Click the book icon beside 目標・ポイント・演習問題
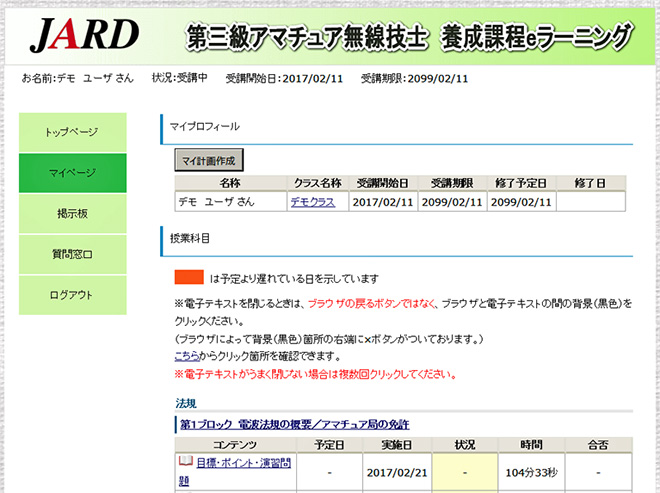This screenshot has width=660, height=493. coord(186,461)
